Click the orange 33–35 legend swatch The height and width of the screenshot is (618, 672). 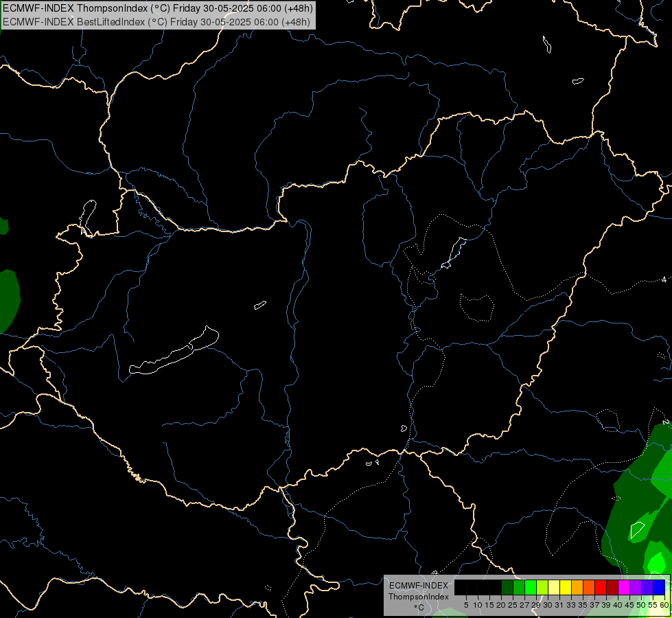577,587
